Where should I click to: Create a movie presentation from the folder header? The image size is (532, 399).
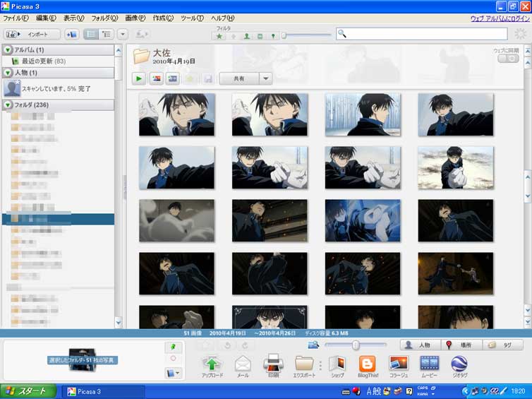click(x=173, y=79)
